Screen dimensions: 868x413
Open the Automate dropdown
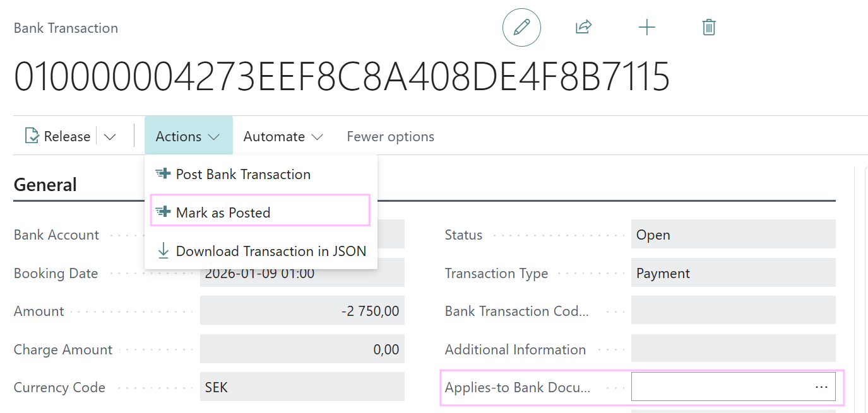click(x=283, y=136)
